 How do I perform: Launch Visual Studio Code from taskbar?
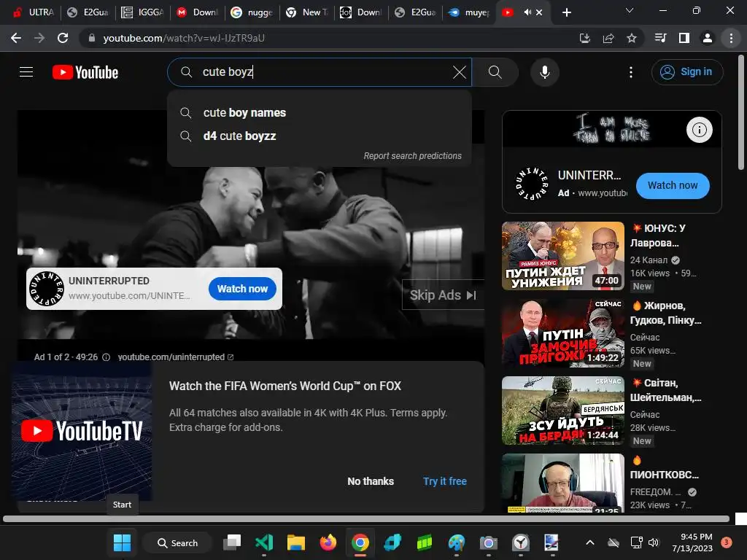264,542
